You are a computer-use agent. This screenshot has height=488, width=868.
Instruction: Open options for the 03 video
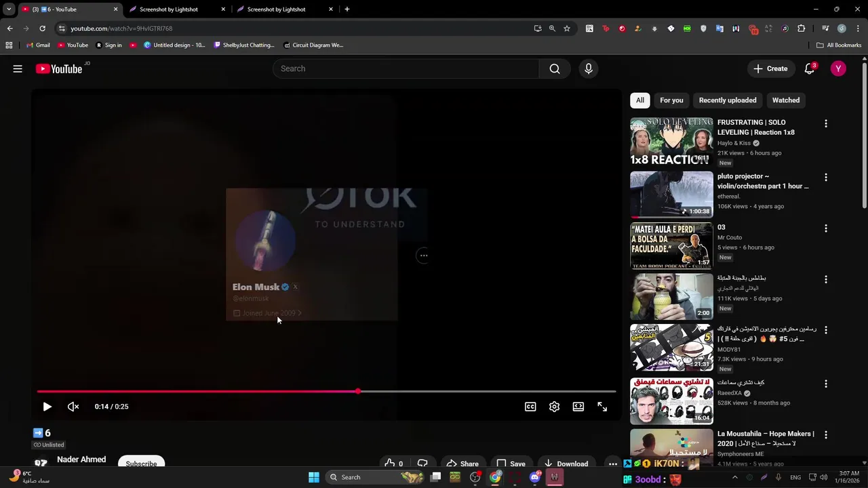click(825, 228)
